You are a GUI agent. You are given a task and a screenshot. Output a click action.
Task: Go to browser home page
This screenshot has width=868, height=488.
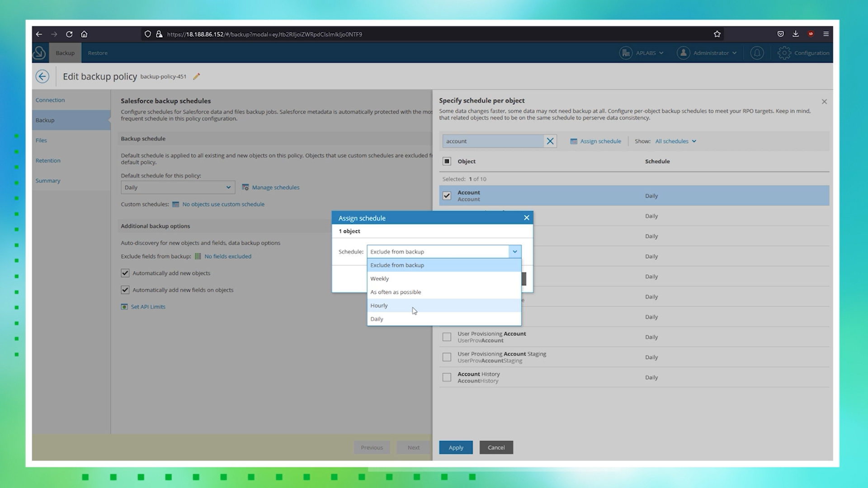click(84, 34)
